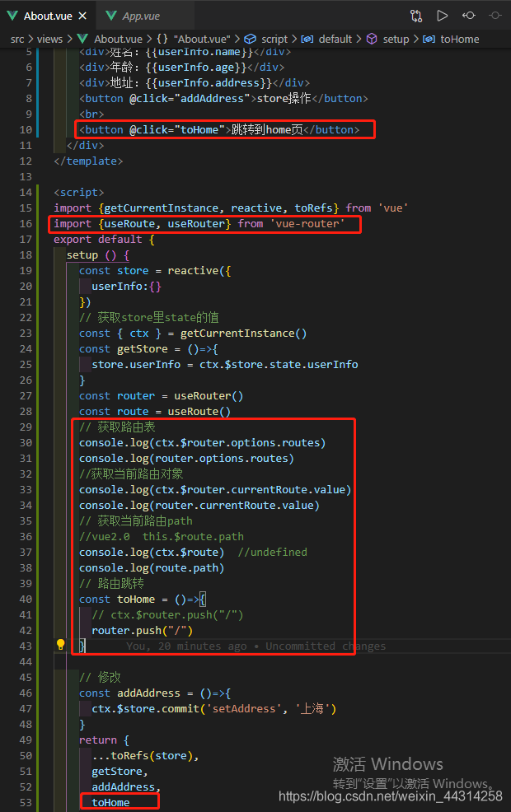Click 'console.log(route.path)' on line 38

152,568
